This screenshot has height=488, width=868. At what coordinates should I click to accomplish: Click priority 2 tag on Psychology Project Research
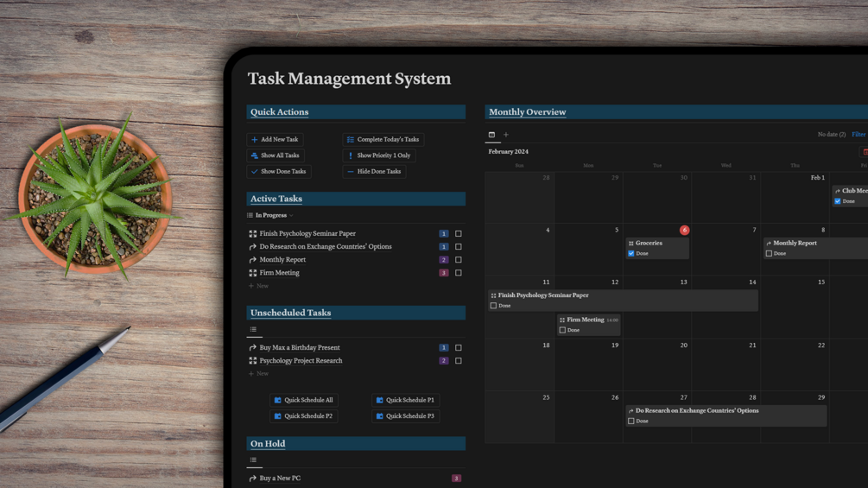(443, 361)
